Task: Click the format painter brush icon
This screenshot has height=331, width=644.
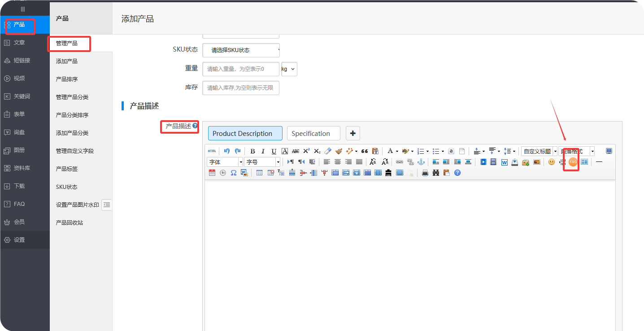Action: coord(339,151)
